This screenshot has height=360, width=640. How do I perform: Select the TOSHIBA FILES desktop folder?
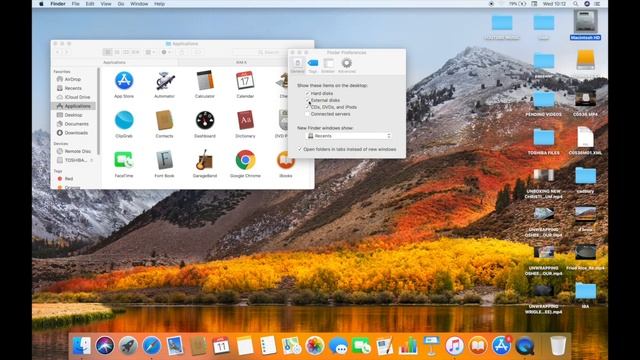click(544, 137)
